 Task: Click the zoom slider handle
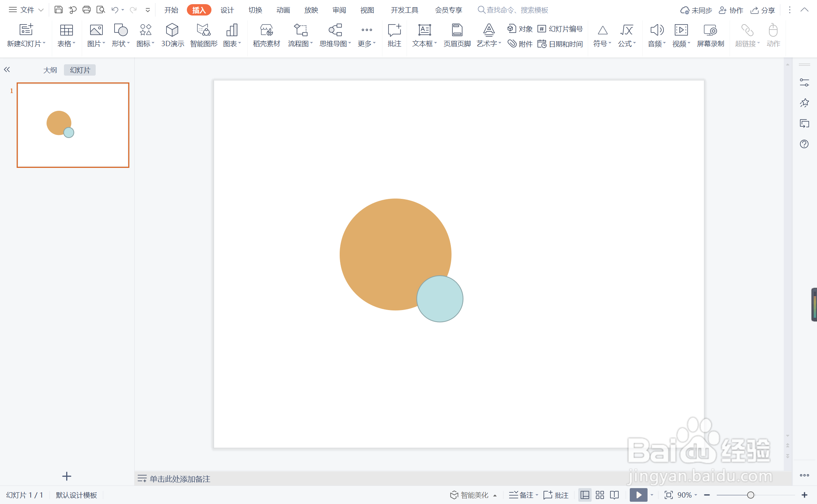click(x=750, y=495)
